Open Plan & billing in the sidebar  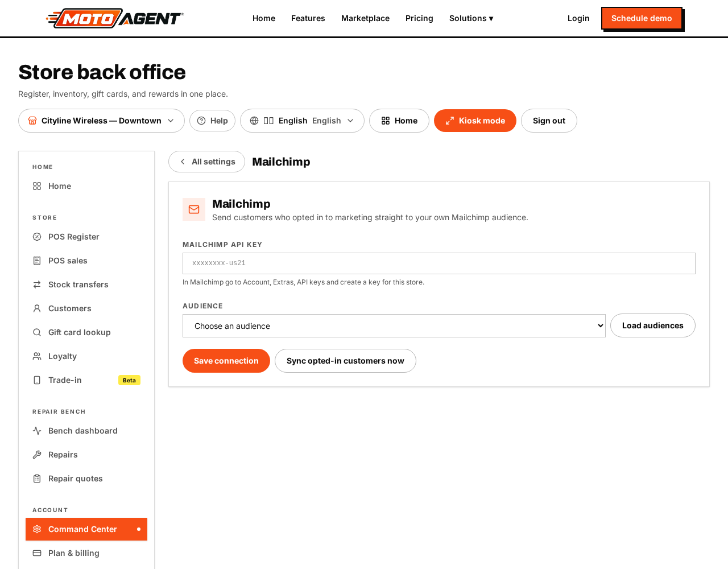pos(86,553)
